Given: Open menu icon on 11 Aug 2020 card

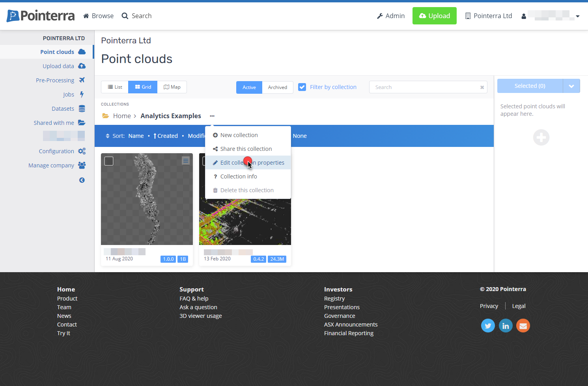Looking at the screenshot, I should pos(186,161).
